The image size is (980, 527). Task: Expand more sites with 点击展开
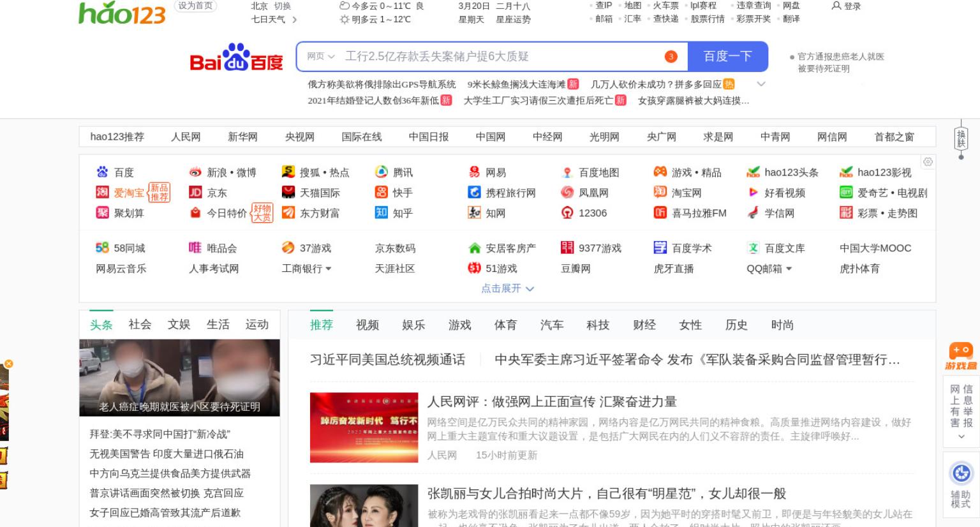point(507,288)
